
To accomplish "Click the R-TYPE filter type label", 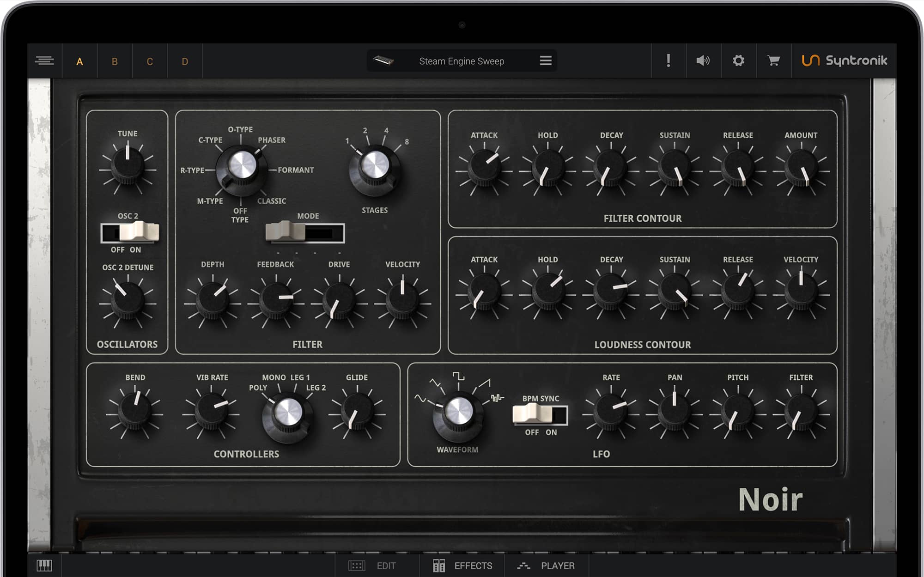I will point(192,170).
